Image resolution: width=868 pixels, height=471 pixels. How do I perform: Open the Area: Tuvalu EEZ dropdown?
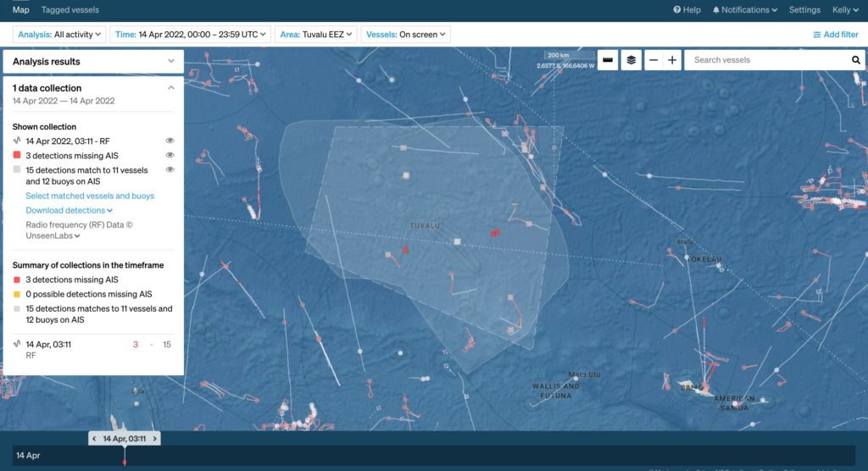[316, 35]
